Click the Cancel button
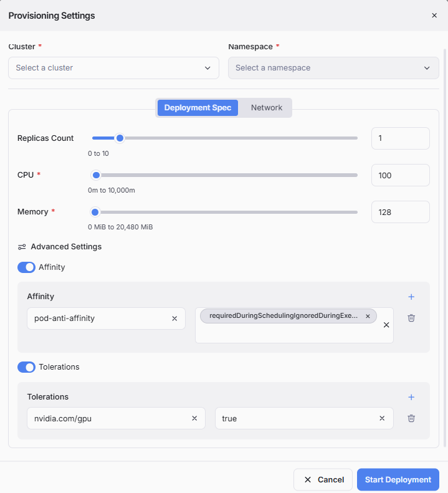Screen dimensions: 448x493 click(x=323, y=479)
